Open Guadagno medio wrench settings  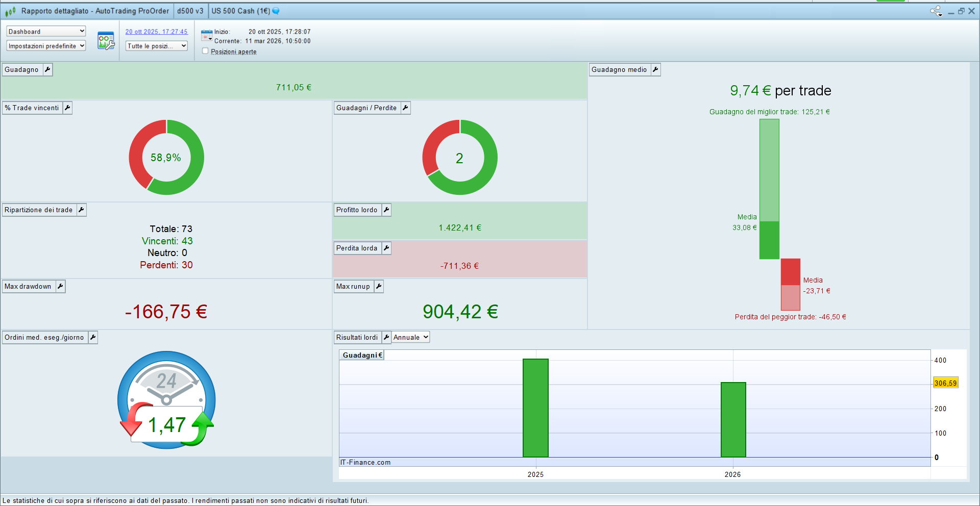click(x=655, y=70)
